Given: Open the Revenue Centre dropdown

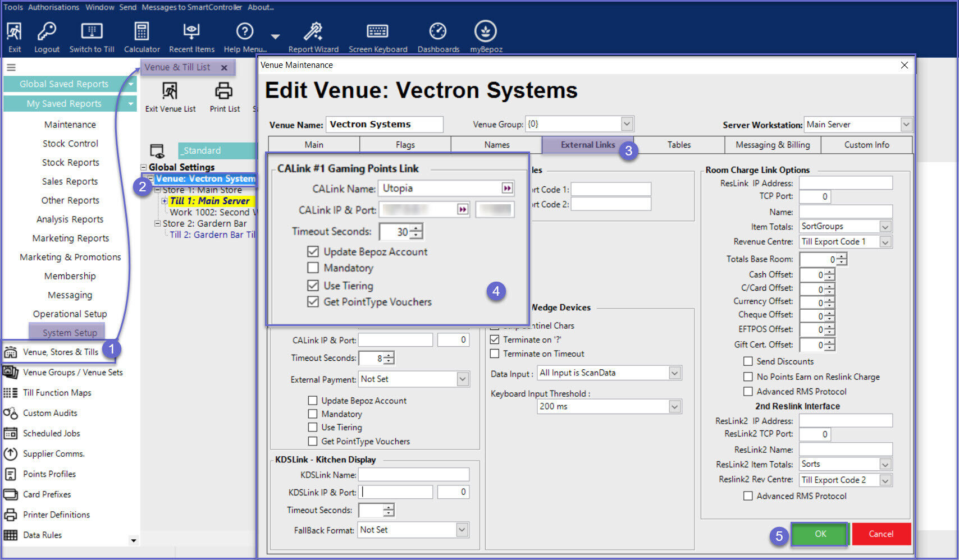Looking at the screenshot, I should click(885, 242).
